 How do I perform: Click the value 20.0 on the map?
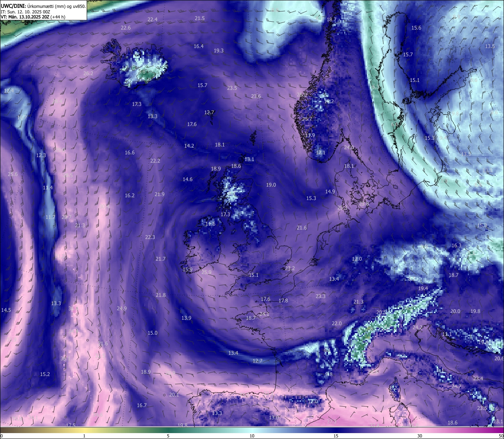tap(455, 311)
